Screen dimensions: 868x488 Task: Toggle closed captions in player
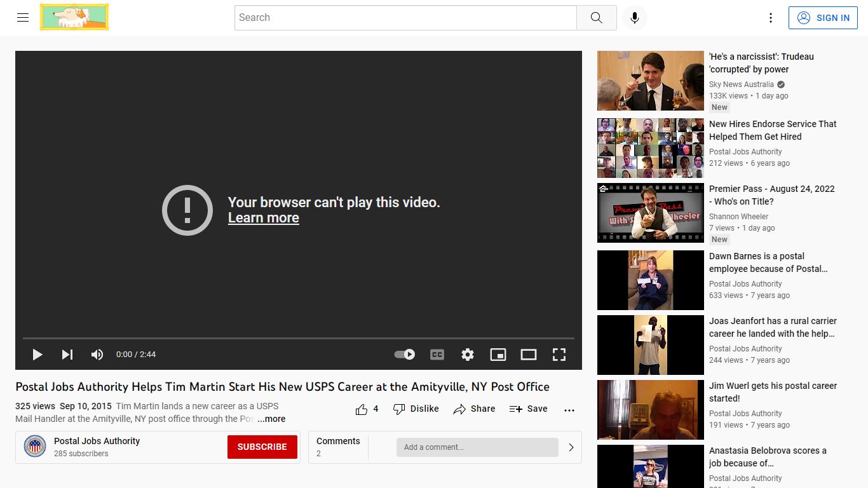tap(437, 355)
